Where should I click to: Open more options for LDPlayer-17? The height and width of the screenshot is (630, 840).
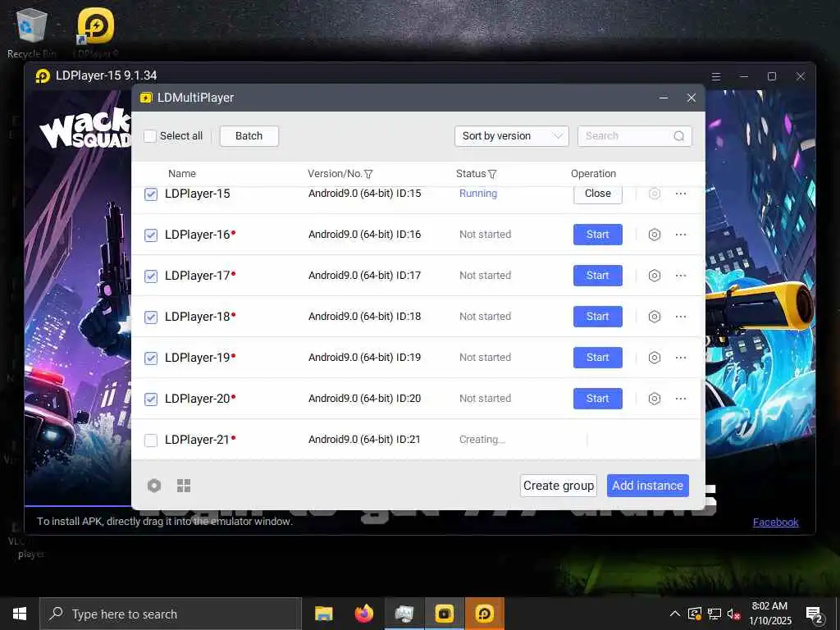tap(681, 276)
